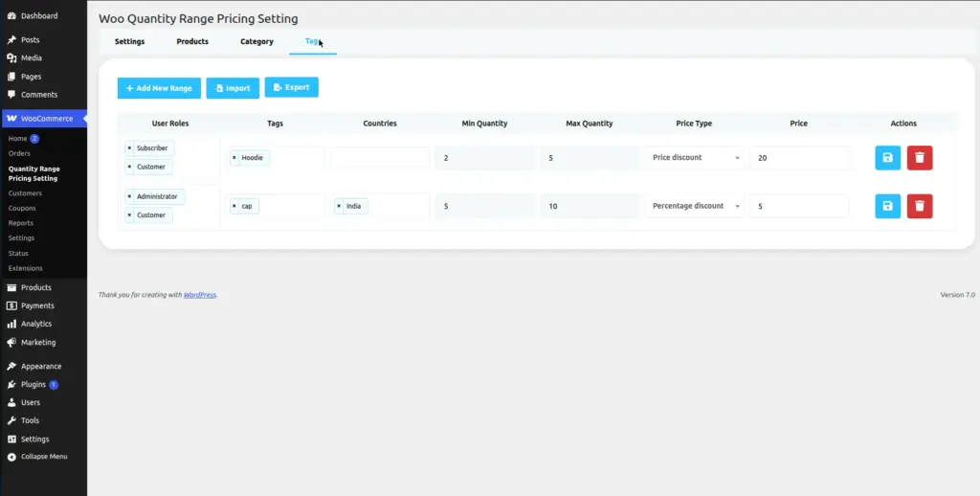
Task: Click the Export button
Action: pos(291,87)
